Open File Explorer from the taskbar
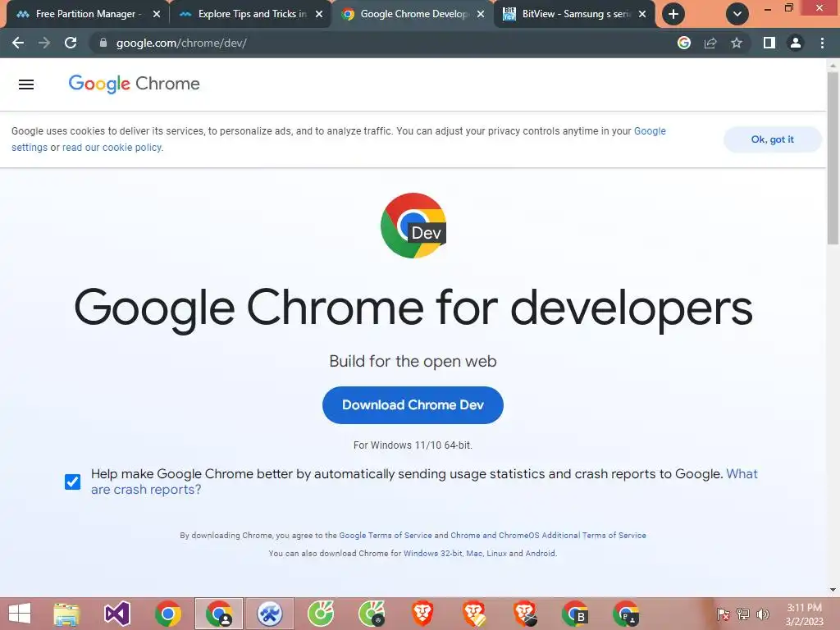This screenshot has height=630, width=840. point(66,614)
